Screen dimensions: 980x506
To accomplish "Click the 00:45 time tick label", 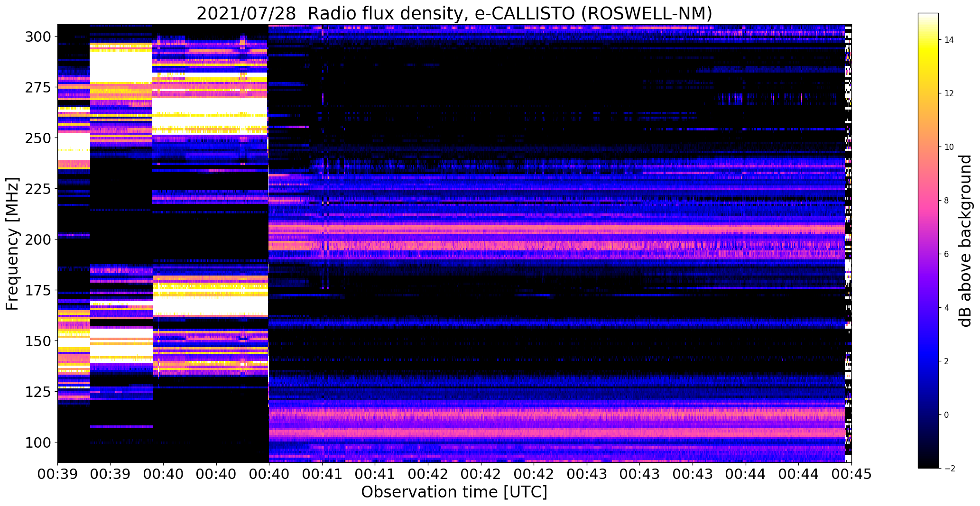I will click(x=851, y=474).
